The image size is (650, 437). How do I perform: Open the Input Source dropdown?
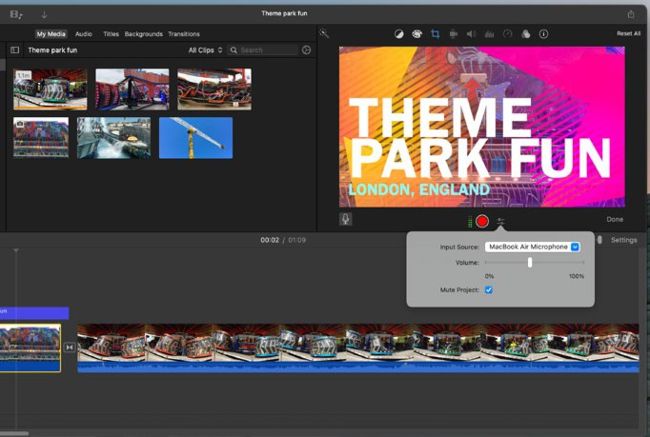[532, 246]
